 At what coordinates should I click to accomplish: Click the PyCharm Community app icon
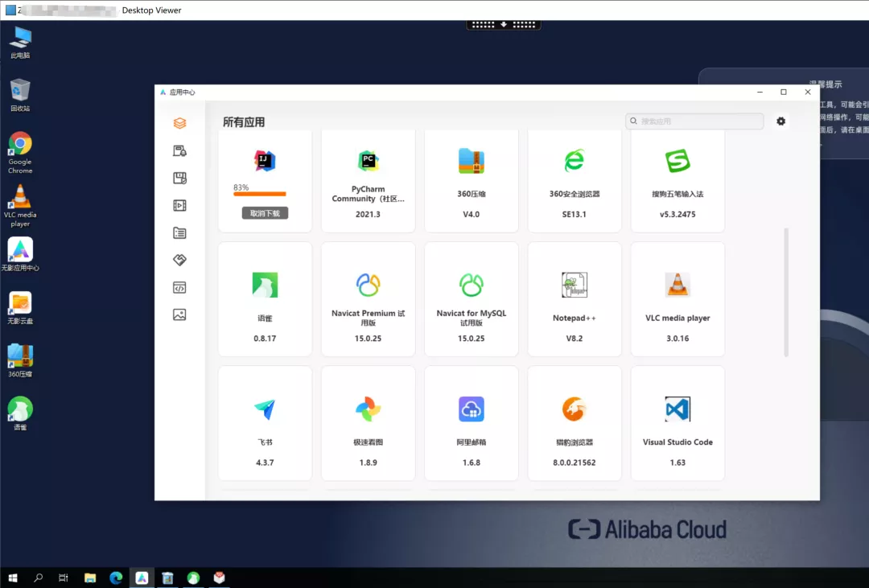pos(368,161)
